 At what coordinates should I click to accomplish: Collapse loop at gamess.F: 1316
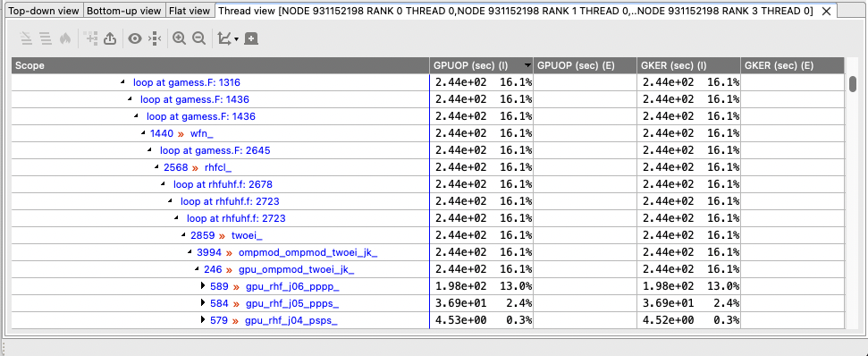point(122,82)
